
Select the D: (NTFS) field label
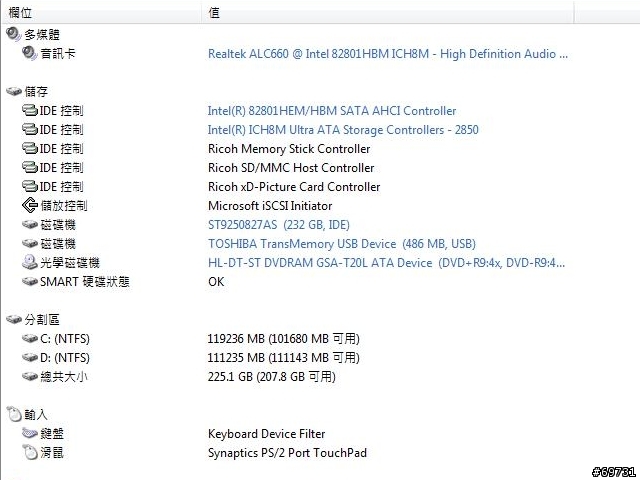click(65, 358)
